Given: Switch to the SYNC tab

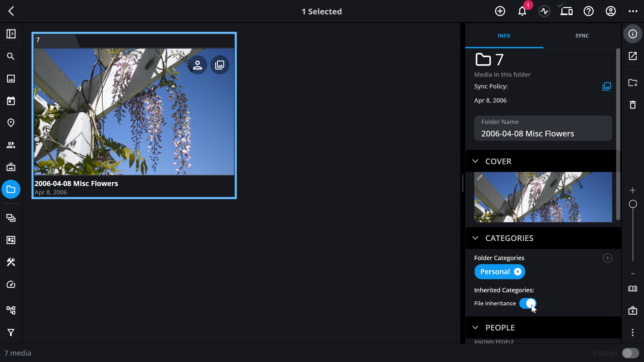Looking at the screenshot, I should pyautogui.click(x=582, y=36).
